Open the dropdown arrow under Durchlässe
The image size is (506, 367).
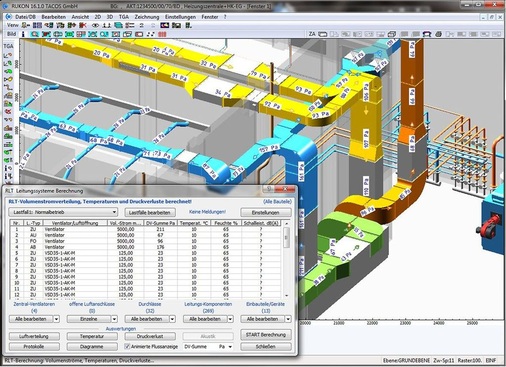[x=172, y=319]
